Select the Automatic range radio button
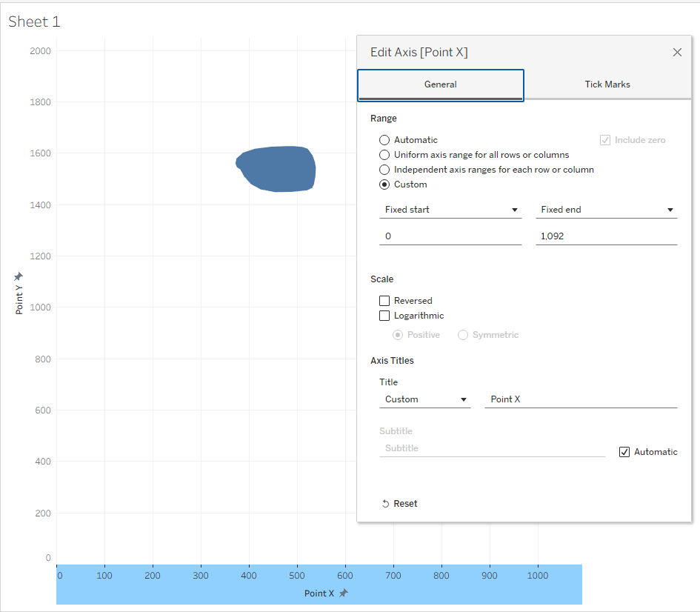 (384, 140)
